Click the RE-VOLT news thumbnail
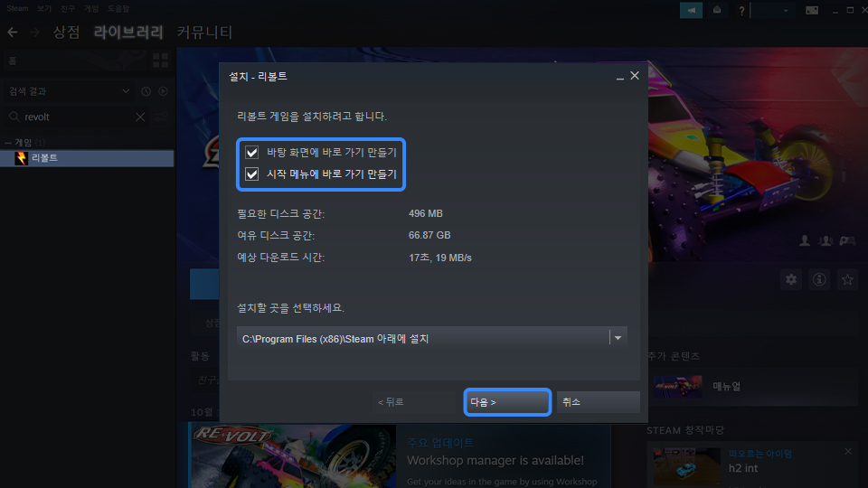868x488 pixels. (293, 455)
